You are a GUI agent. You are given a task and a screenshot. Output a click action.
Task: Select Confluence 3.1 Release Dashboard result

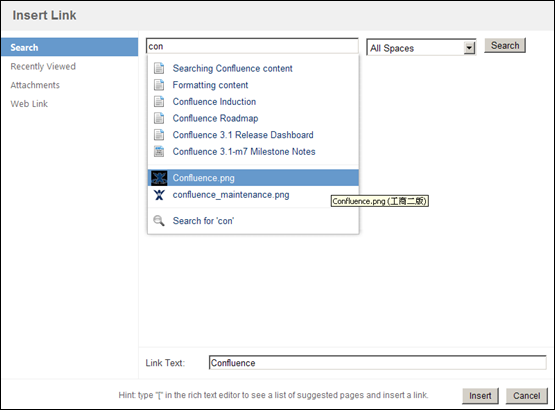(x=253, y=135)
